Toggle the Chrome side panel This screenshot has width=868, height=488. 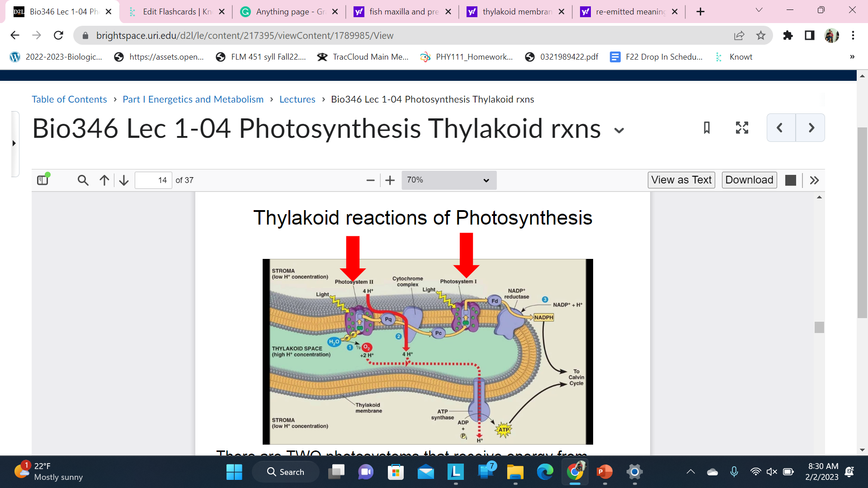click(810, 35)
